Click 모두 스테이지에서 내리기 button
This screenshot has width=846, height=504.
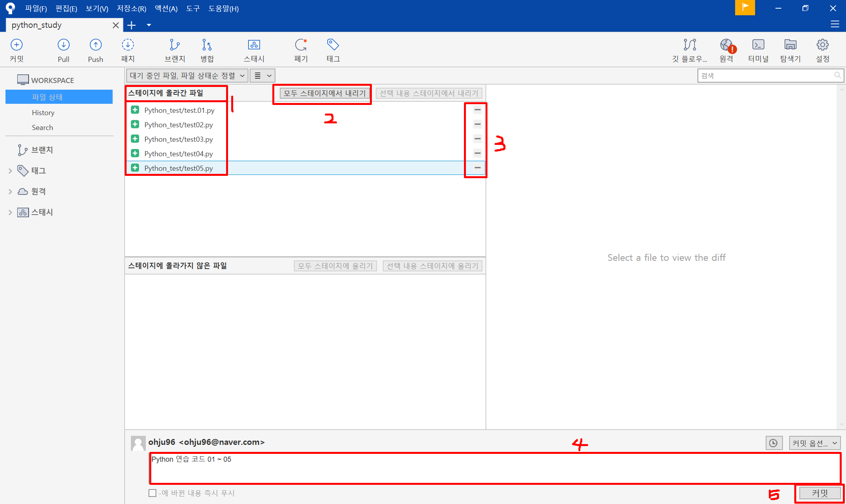click(x=324, y=93)
